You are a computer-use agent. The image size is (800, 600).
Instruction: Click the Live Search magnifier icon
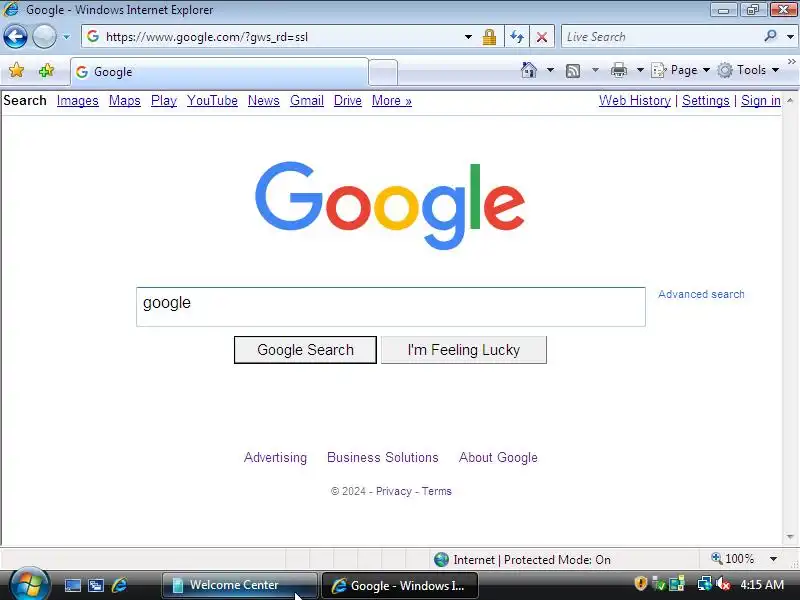click(770, 36)
